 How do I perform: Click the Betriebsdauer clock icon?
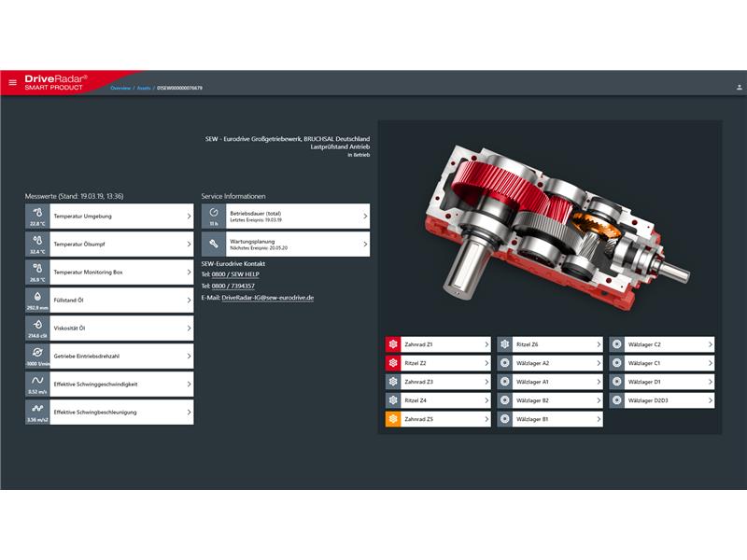coord(214,213)
